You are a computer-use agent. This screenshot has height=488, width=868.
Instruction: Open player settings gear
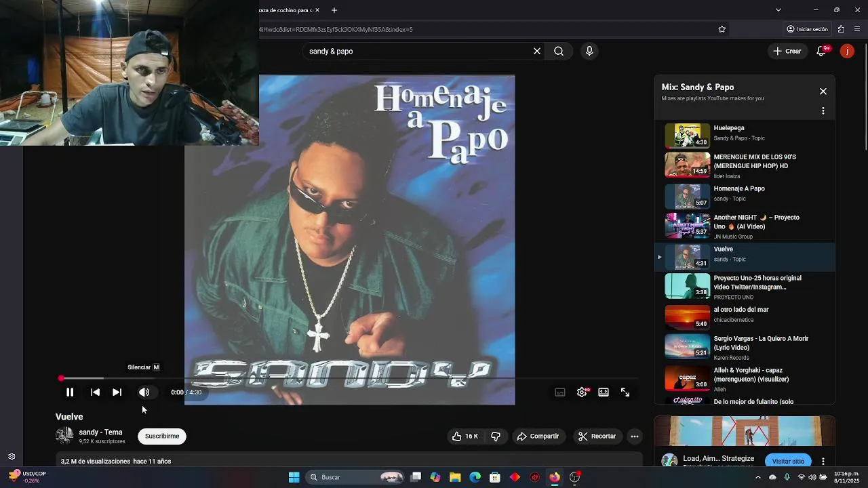click(582, 392)
